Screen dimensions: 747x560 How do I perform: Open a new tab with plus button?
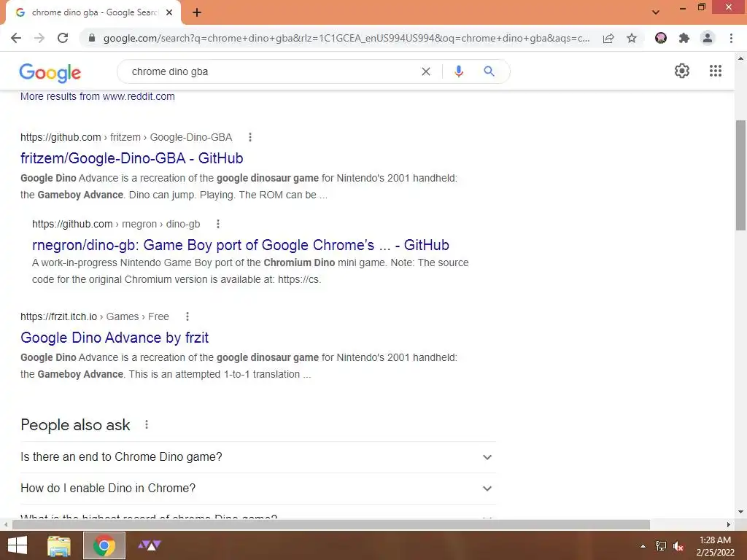[x=197, y=12]
